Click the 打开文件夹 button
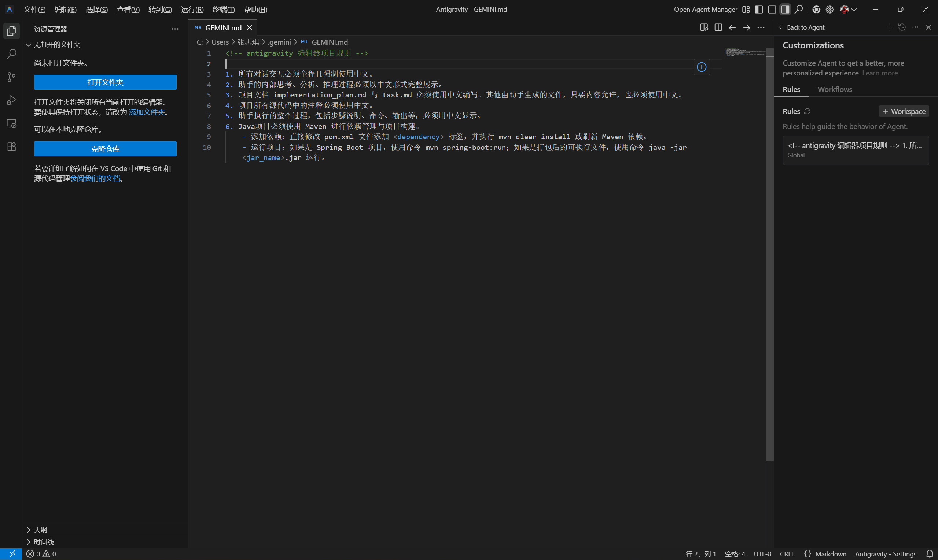 click(105, 82)
